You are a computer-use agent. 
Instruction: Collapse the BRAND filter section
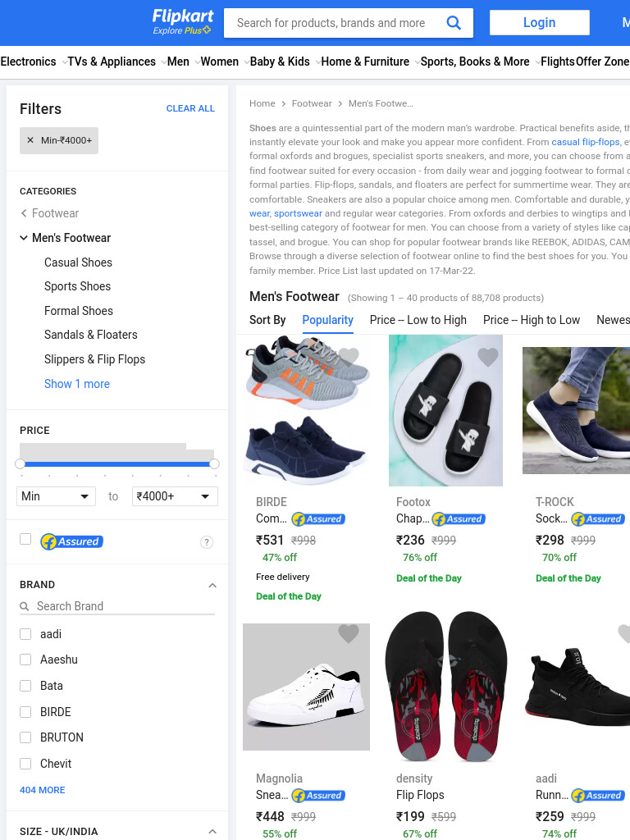tap(212, 585)
